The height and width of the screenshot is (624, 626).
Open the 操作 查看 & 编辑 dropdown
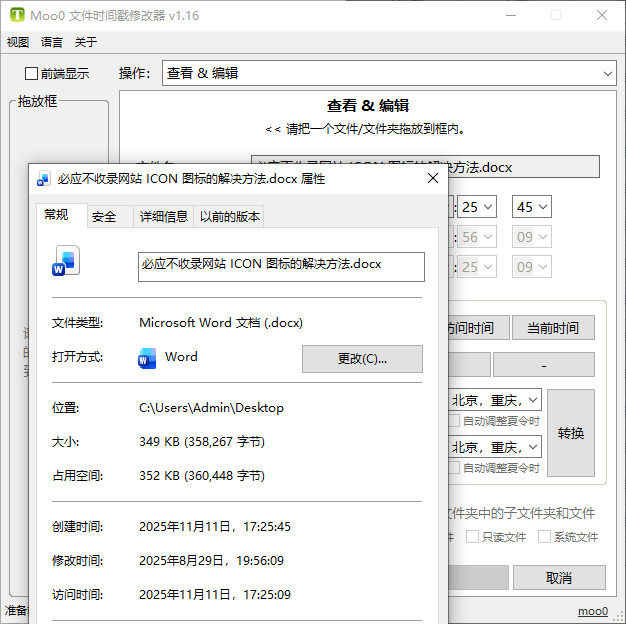(389, 73)
